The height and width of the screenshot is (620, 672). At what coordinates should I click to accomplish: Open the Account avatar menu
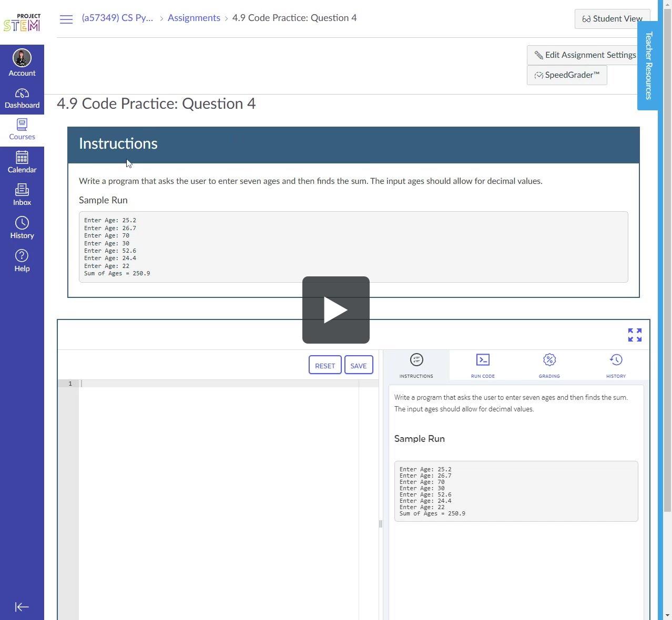click(x=22, y=63)
